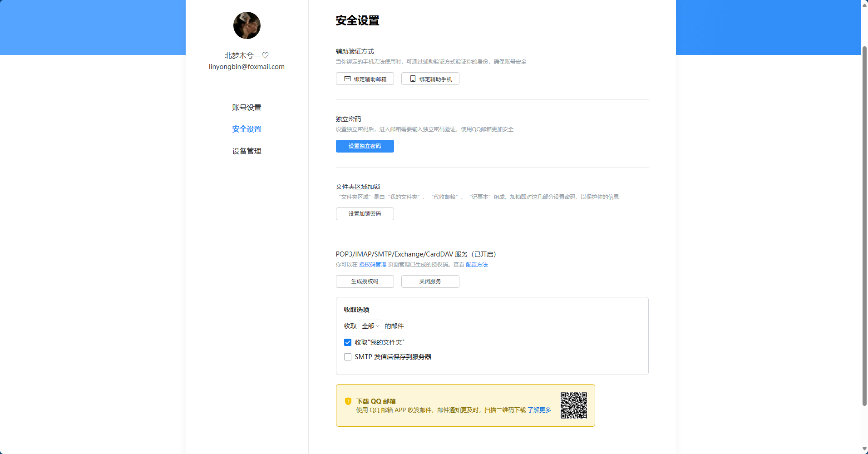The image size is (868, 454).
Task: Click the 下载 QQ 邮箱 banner title
Action: (x=376, y=401)
